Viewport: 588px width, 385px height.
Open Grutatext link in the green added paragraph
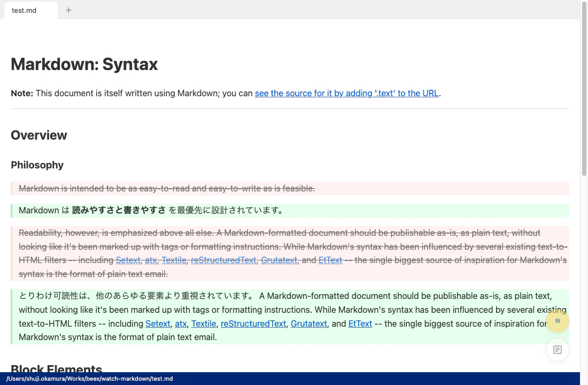(x=308, y=324)
